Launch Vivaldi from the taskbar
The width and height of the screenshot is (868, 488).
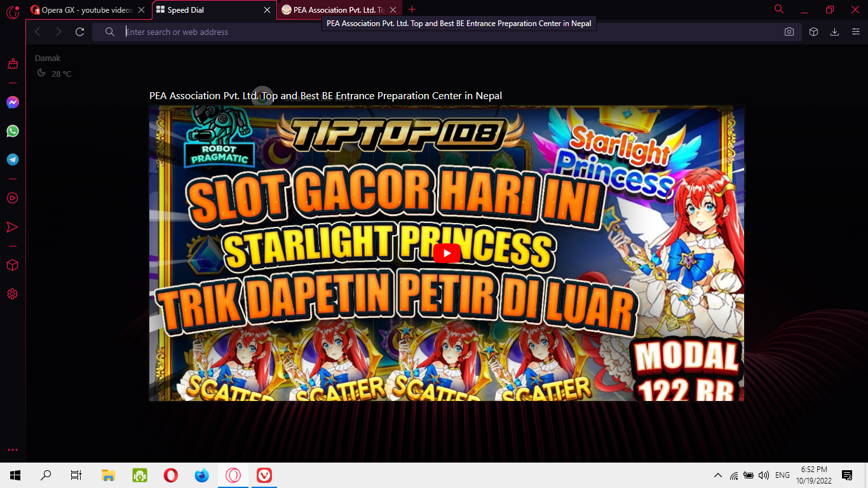click(x=264, y=475)
